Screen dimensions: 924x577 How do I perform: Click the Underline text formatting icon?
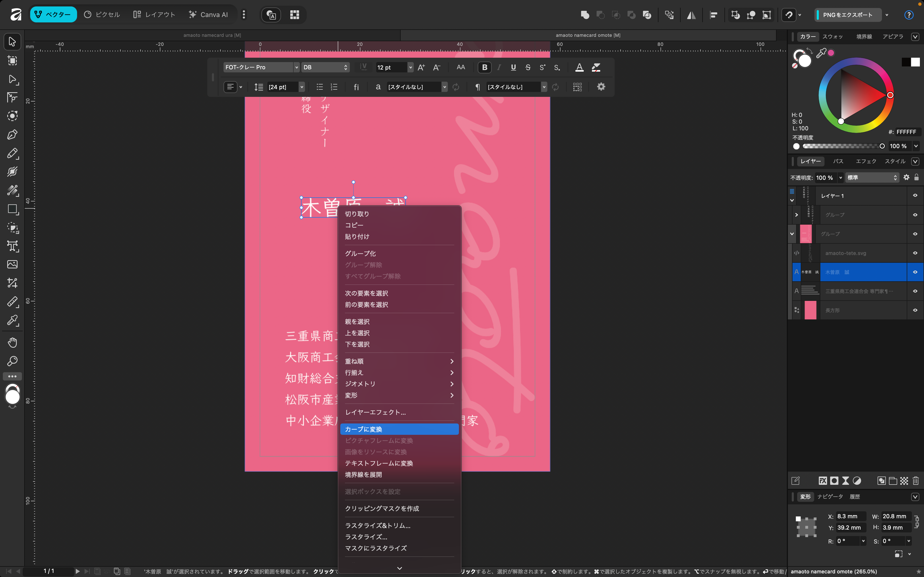513,67
